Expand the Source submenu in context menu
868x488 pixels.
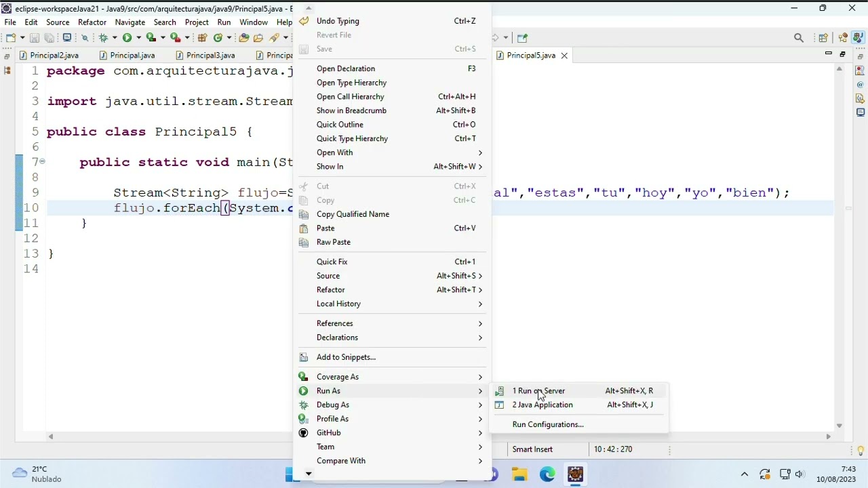tap(392, 276)
